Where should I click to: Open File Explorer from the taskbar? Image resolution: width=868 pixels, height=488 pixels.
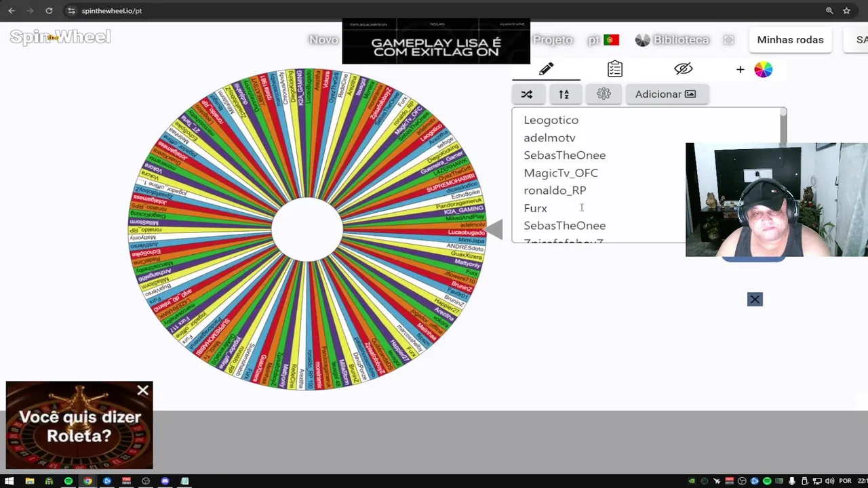(29, 481)
